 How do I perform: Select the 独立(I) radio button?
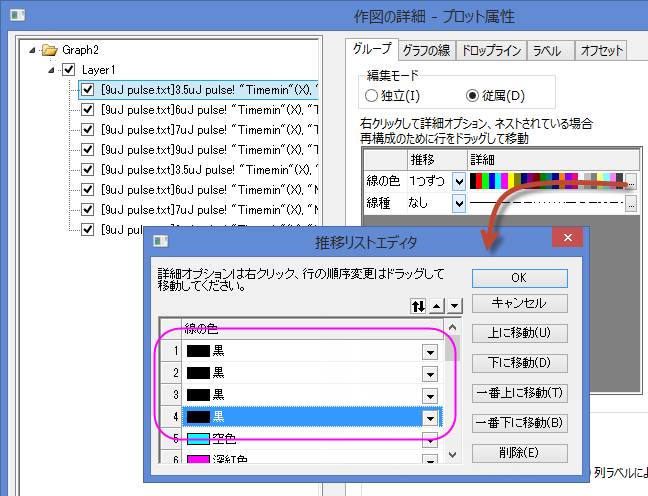[371, 96]
